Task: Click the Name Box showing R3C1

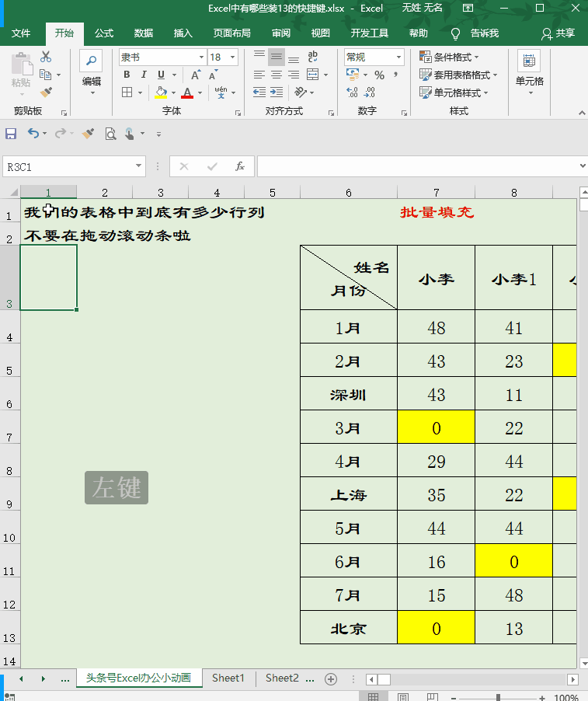Action: (74, 167)
